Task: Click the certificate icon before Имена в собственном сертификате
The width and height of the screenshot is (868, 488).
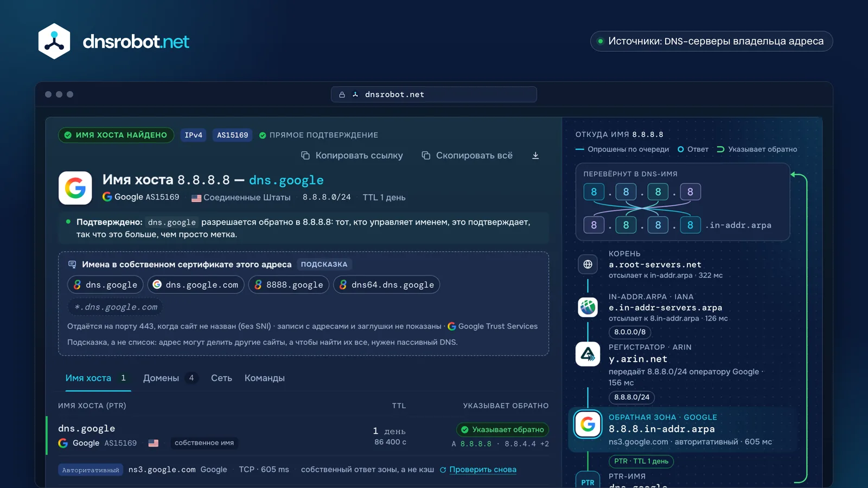Action: [x=72, y=265]
